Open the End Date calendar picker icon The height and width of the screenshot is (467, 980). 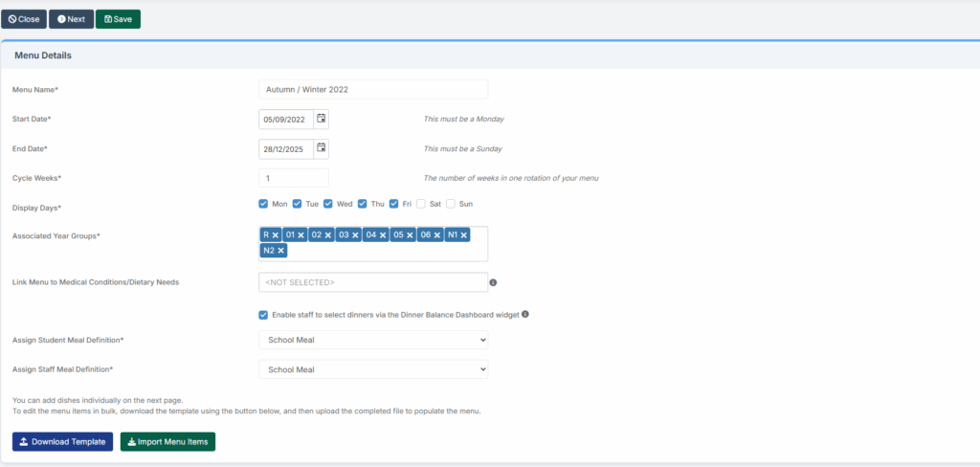click(322, 148)
